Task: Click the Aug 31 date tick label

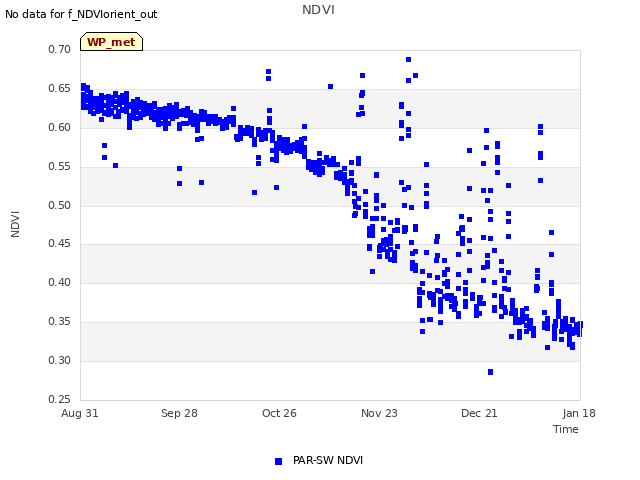Action: [80, 413]
